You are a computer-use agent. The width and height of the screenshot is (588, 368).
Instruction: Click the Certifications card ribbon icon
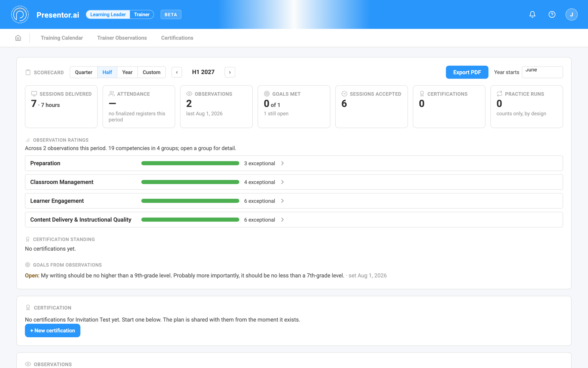click(x=422, y=94)
